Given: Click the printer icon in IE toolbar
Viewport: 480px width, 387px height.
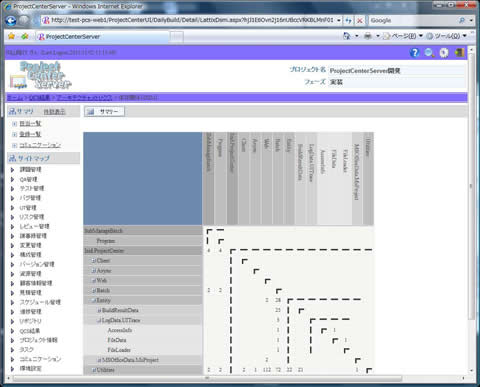Looking at the screenshot, I should coord(368,36).
